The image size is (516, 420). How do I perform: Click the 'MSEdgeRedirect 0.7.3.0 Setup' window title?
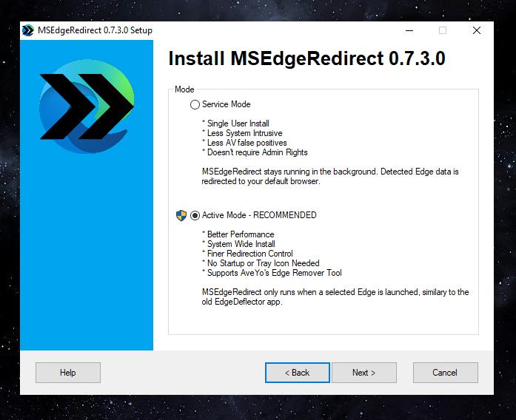(x=95, y=30)
